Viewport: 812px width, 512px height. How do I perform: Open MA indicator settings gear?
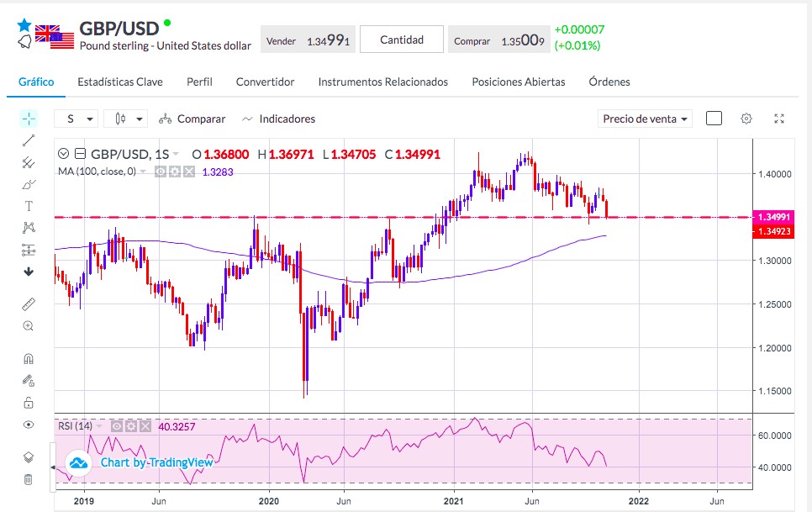pyautogui.click(x=175, y=172)
